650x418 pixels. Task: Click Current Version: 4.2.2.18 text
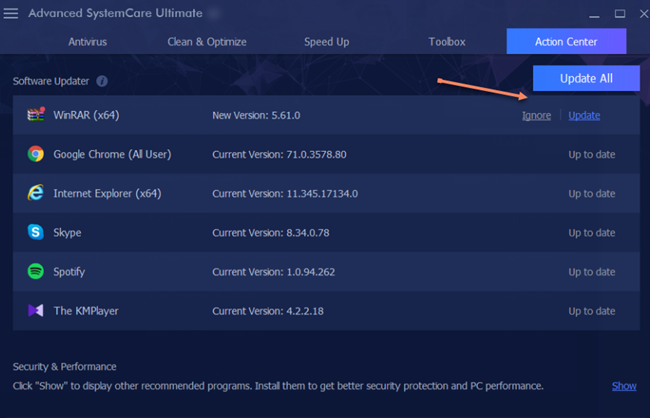click(268, 311)
